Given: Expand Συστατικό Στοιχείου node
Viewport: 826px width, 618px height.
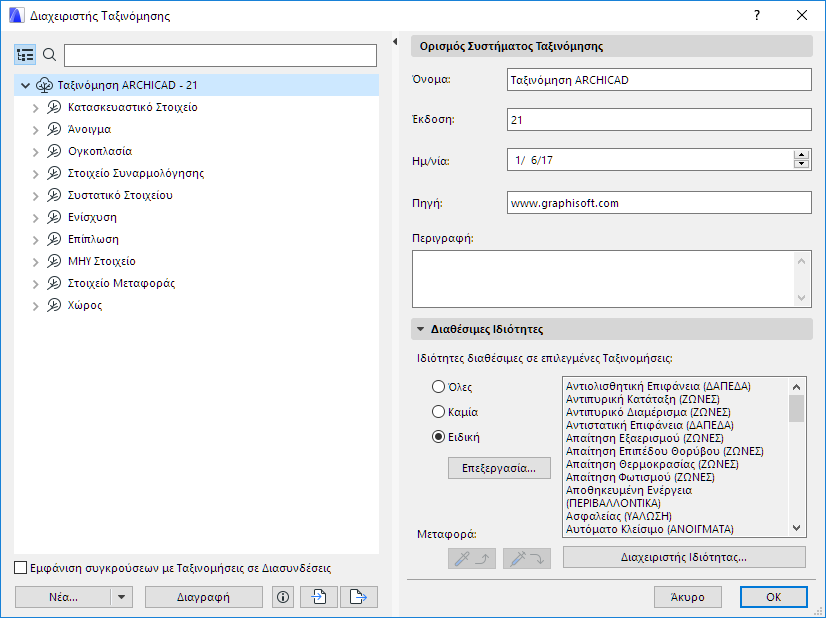Looking at the screenshot, I should [x=35, y=196].
